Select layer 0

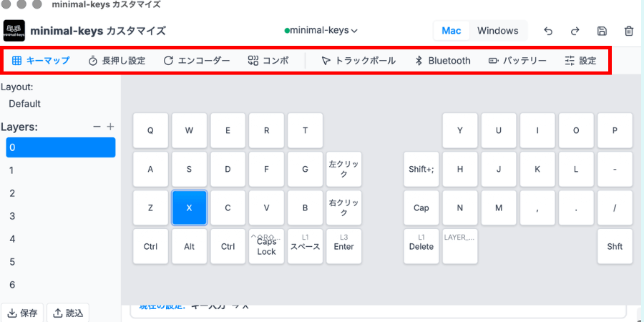(61, 147)
